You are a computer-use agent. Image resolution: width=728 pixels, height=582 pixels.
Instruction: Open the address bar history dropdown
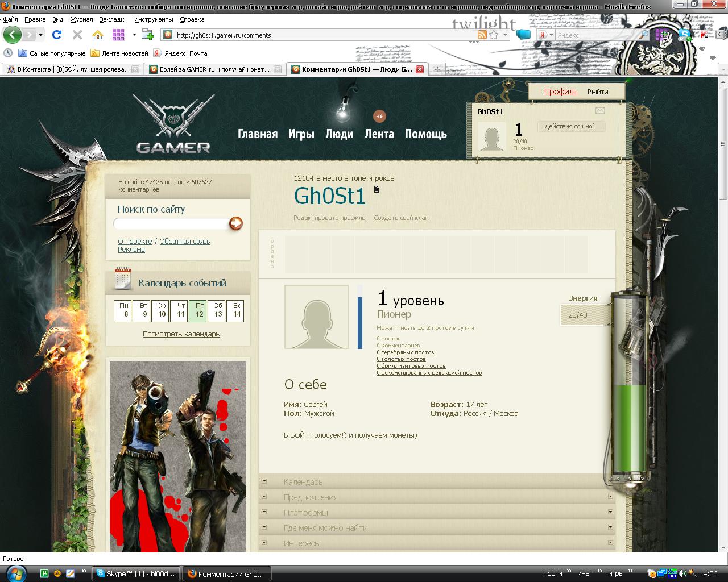click(505, 35)
